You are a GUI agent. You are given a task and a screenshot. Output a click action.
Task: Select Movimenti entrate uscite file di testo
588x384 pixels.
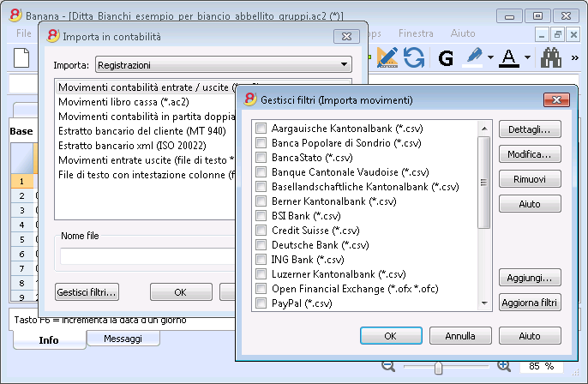(x=147, y=160)
